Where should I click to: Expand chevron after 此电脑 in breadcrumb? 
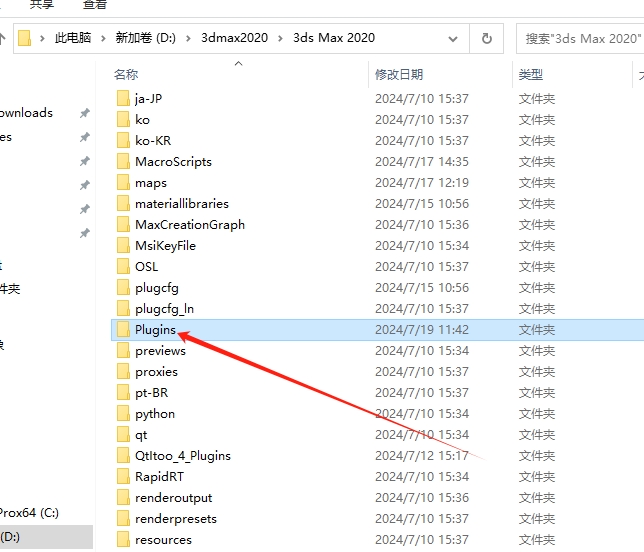click(103, 39)
